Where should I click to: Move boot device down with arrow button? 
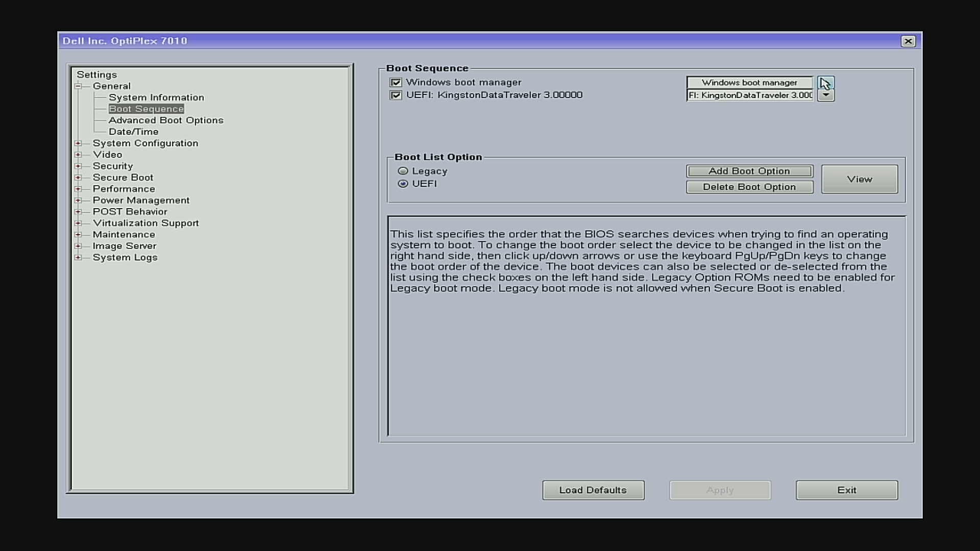(825, 95)
